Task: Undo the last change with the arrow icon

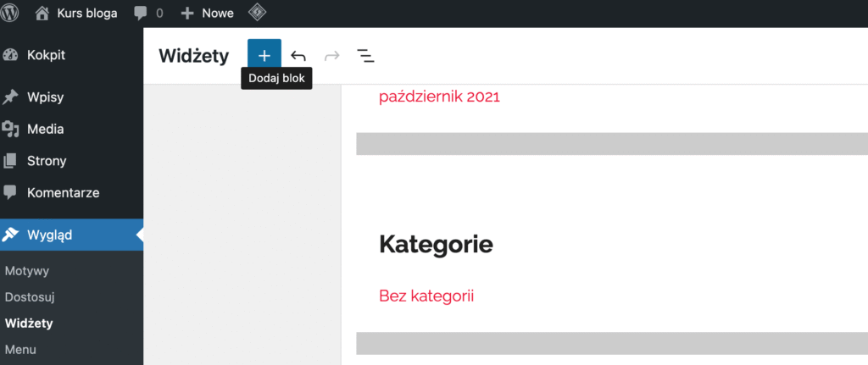Action: click(x=298, y=56)
